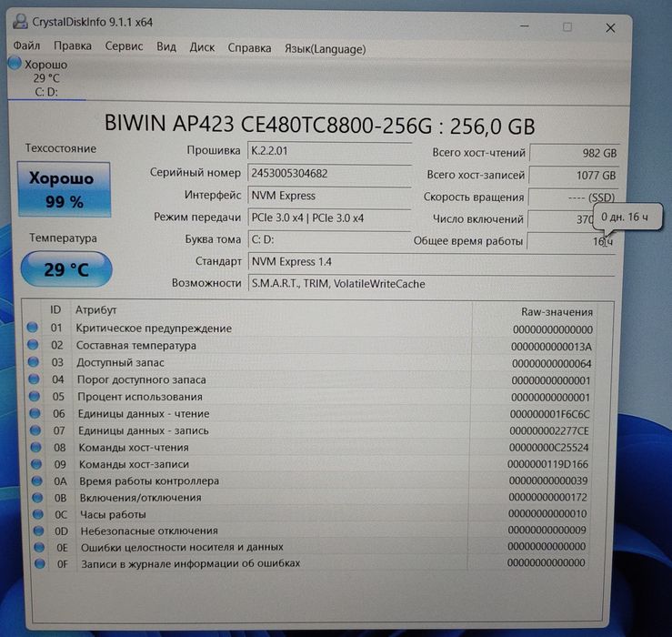Select the Порог доступного запаса attribute text

pyautogui.click(x=142, y=379)
